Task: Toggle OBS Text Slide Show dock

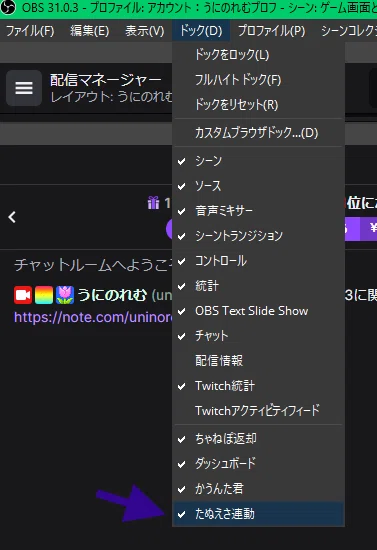Action: (x=258, y=311)
